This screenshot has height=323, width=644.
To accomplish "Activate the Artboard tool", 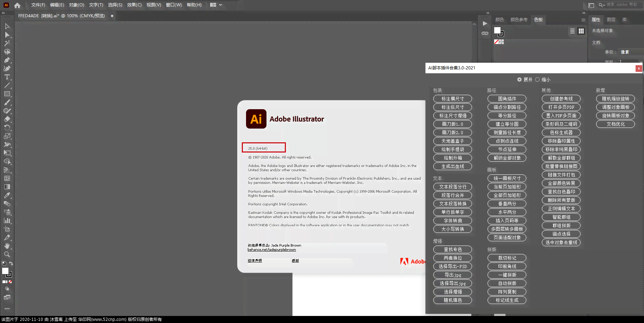I will pyautogui.click(x=7, y=229).
